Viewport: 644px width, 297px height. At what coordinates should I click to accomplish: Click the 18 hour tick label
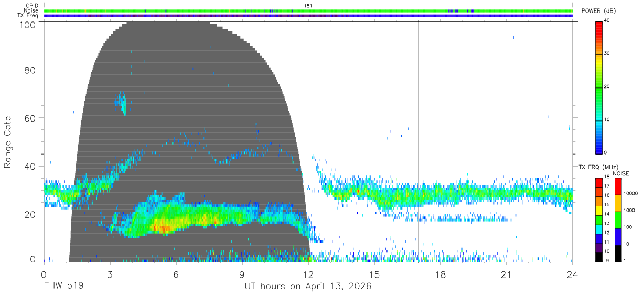(x=441, y=274)
